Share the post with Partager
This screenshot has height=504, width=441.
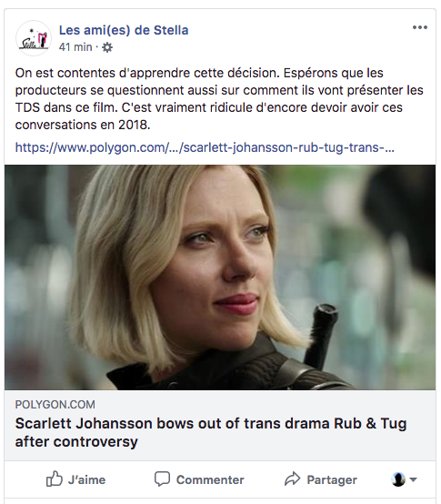321,479
